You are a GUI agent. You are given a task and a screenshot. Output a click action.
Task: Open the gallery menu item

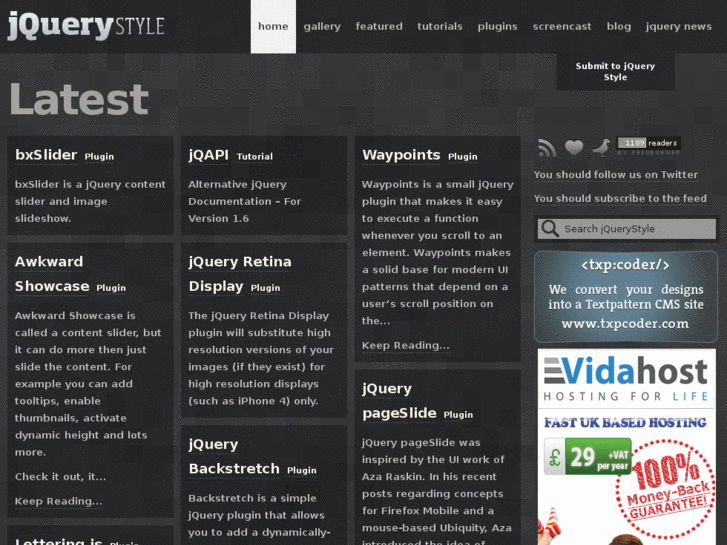click(322, 26)
